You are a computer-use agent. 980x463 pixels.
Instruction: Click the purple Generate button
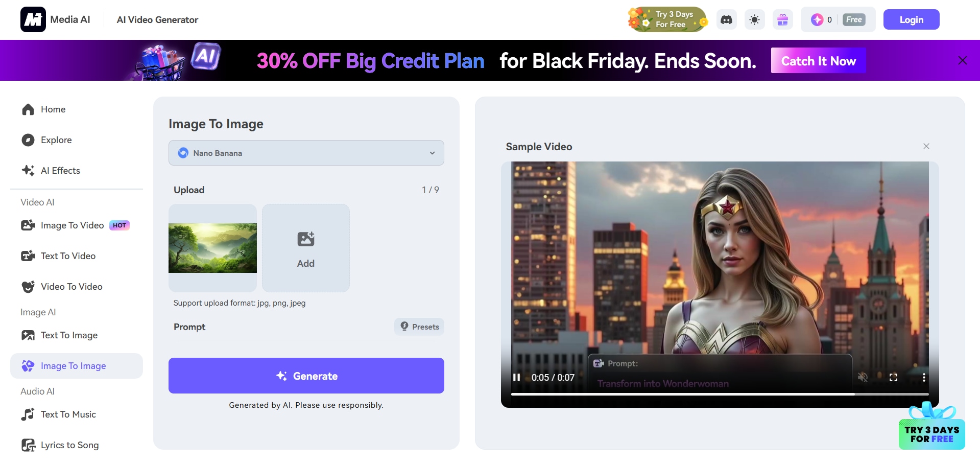[306, 376]
